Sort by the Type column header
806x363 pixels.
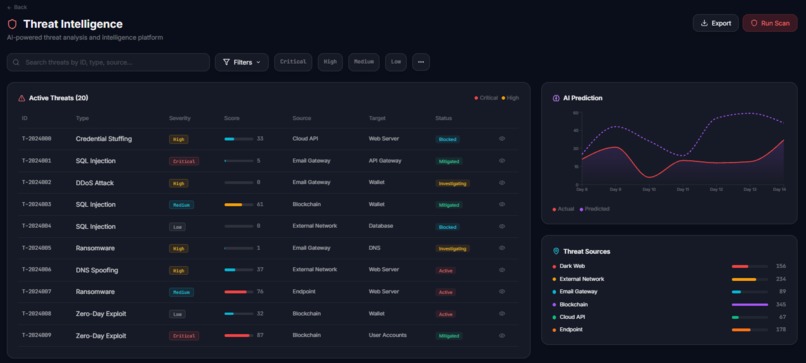click(82, 118)
